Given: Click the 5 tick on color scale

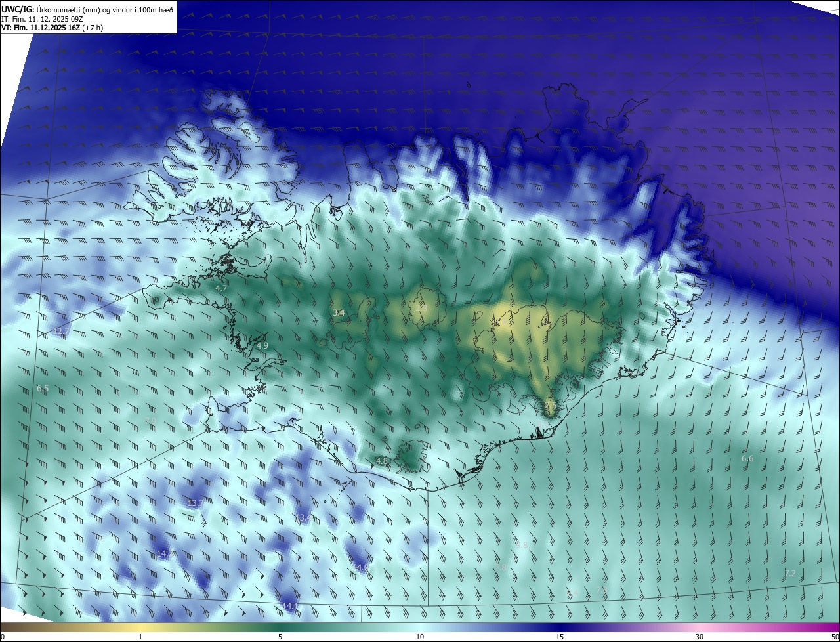Looking at the screenshot, I should coord(280,637).
